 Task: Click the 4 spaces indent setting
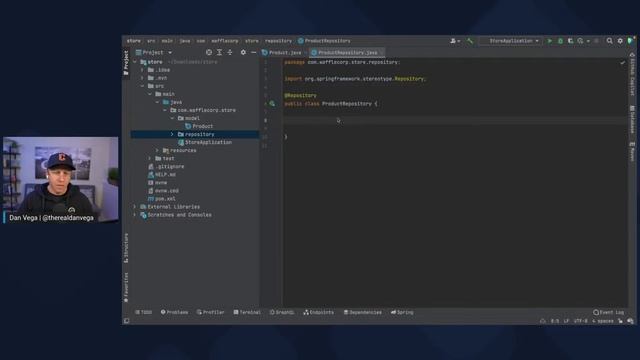point(603,321)
